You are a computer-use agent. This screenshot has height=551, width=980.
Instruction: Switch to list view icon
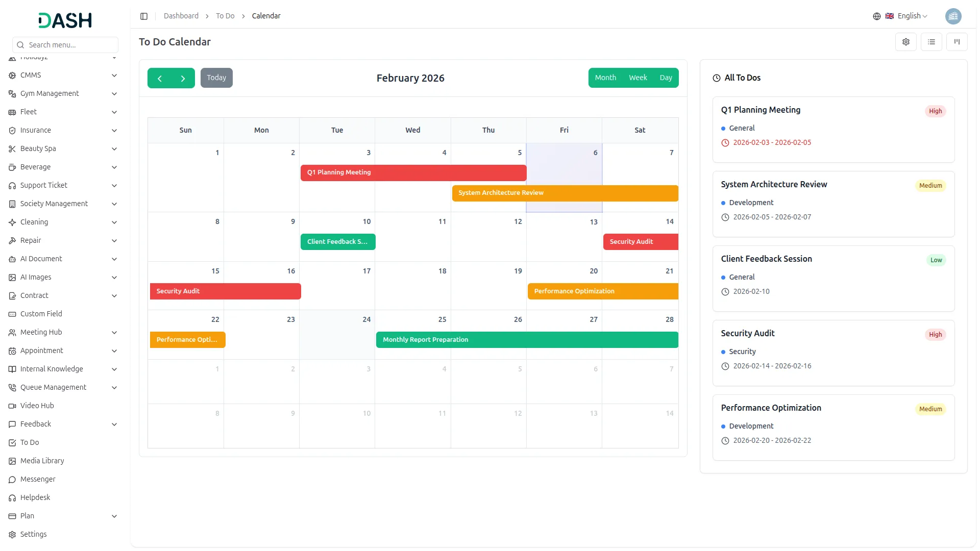click(931, 42)
